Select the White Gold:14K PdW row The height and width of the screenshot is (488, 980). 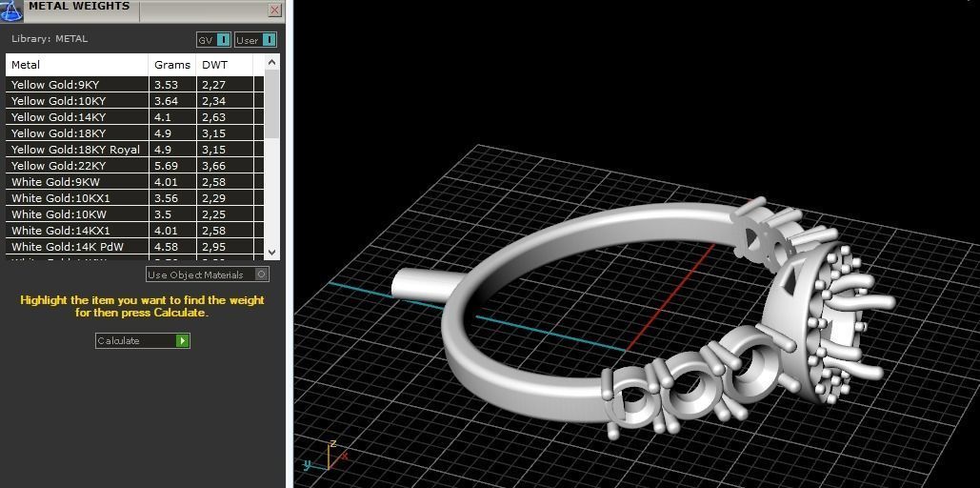(134, 247)
